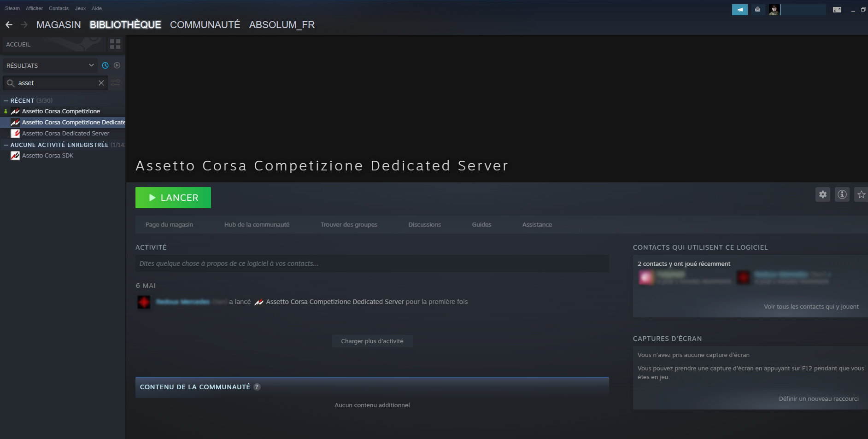
Task: Open the collections grid view icon
Action: click(x=115, y=44)
